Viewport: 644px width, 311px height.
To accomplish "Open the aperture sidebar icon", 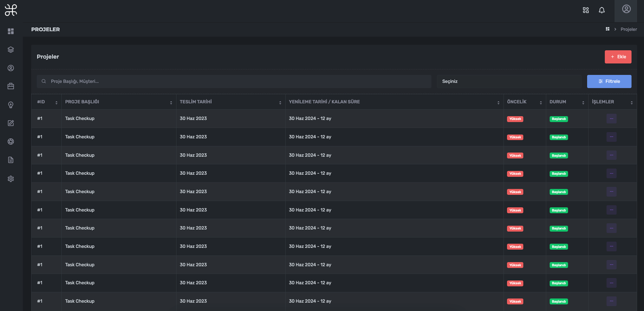I will point(11,142).
